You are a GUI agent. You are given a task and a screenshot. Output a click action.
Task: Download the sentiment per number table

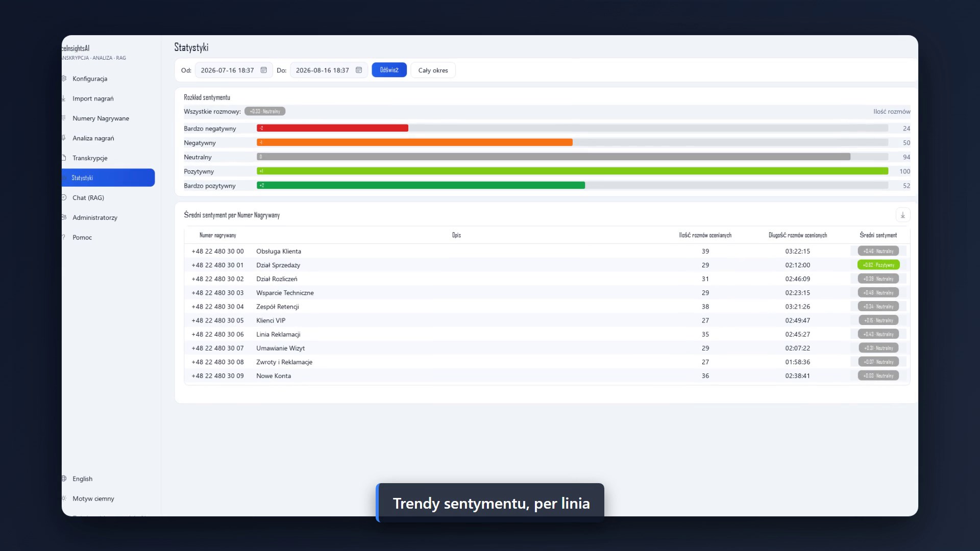tap(902, 215)
